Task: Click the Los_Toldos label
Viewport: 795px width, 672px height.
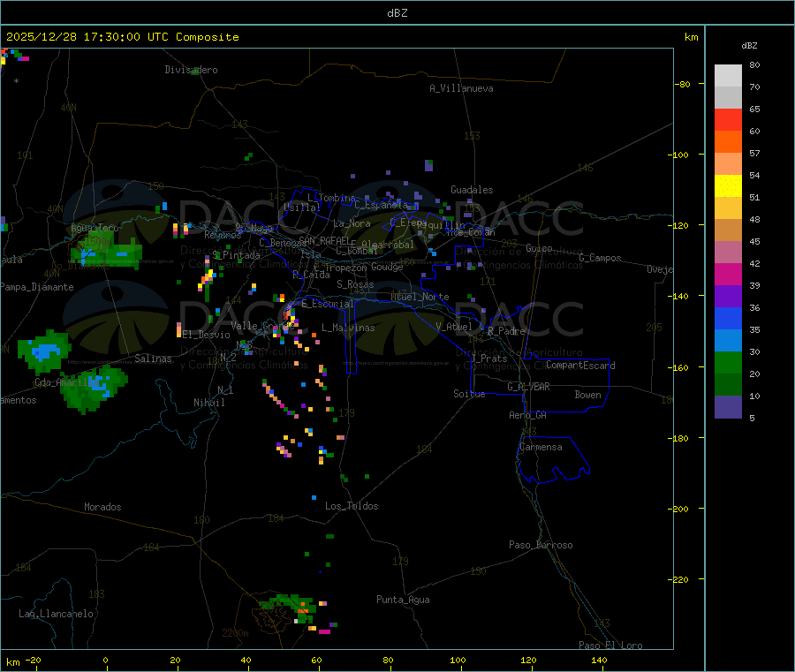Action: 352,506
